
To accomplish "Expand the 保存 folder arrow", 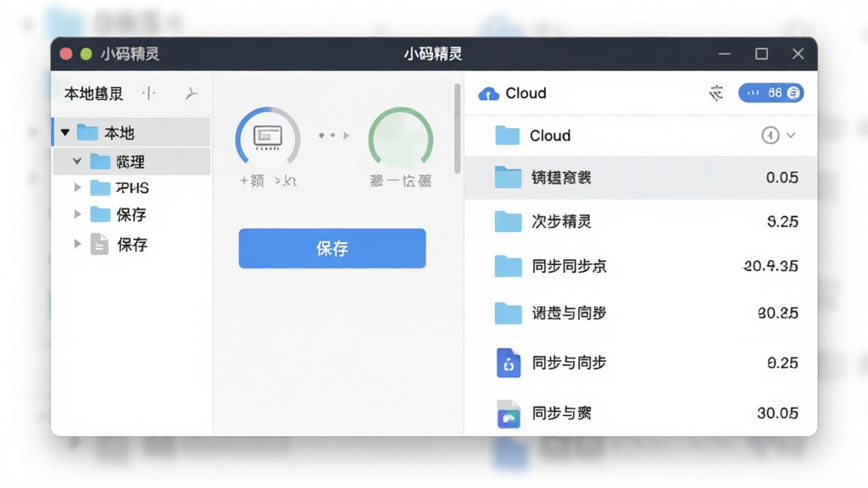I will tap(77, 214).
